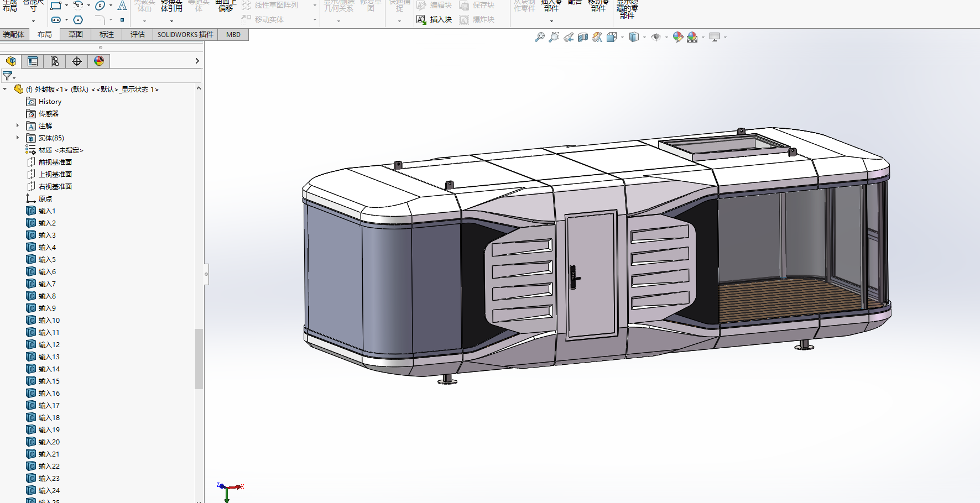Click the Zoom to Area icon
Image resolution: width=980 pixels, height=503 pixels.
click(554, 37)
